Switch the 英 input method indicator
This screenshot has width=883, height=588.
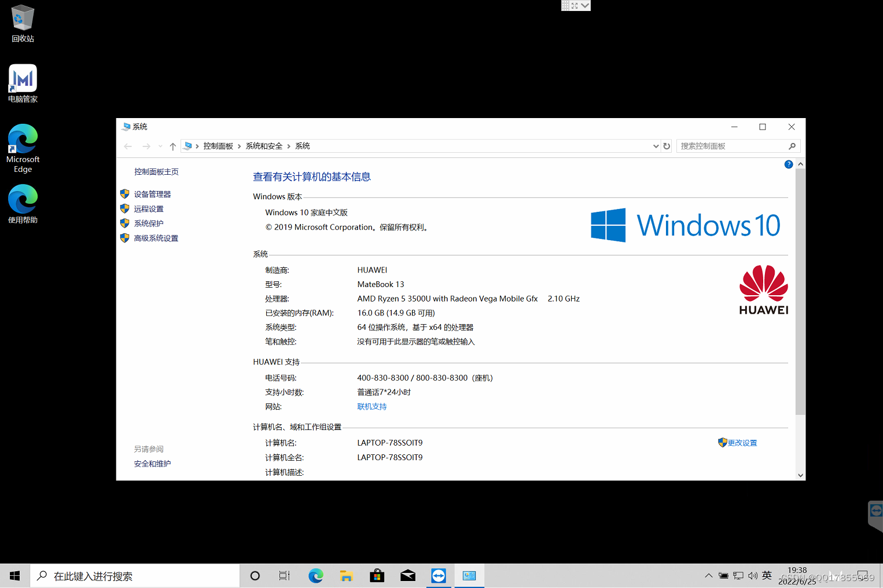click(767, 575)
